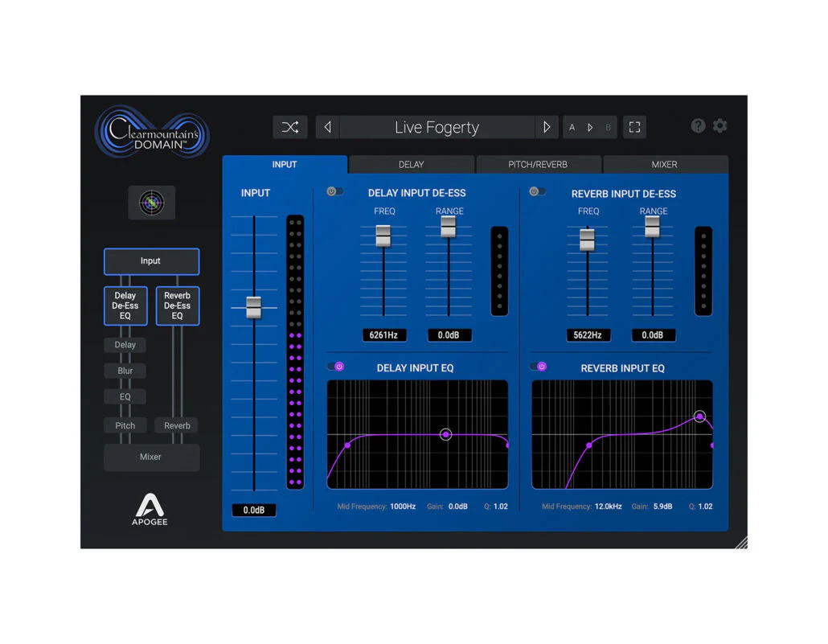Click the Delay De-Ess 6261Hz frequency field

(x=384, y=335)
